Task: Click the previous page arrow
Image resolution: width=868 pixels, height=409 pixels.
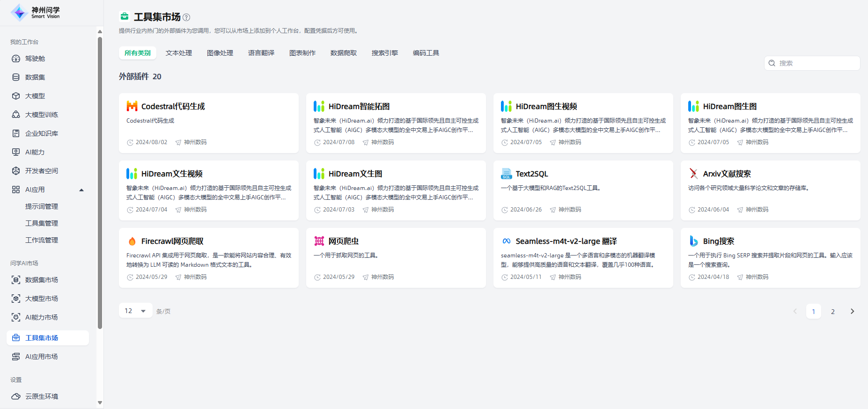Action: click(794, 311)
